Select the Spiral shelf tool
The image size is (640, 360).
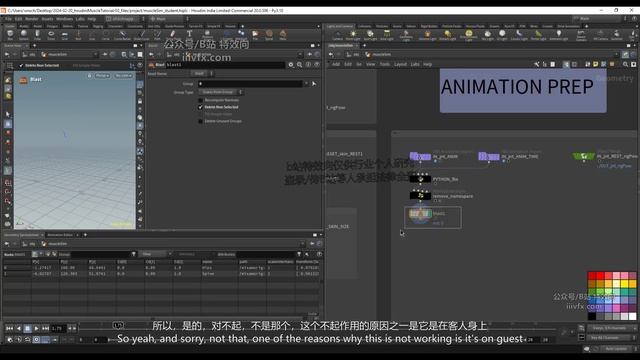(x=269, y=35)
